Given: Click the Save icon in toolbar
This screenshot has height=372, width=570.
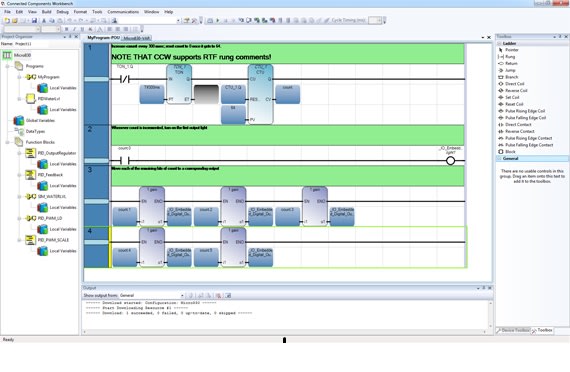Looking at the screenshot, I should (x=34, y=21).
